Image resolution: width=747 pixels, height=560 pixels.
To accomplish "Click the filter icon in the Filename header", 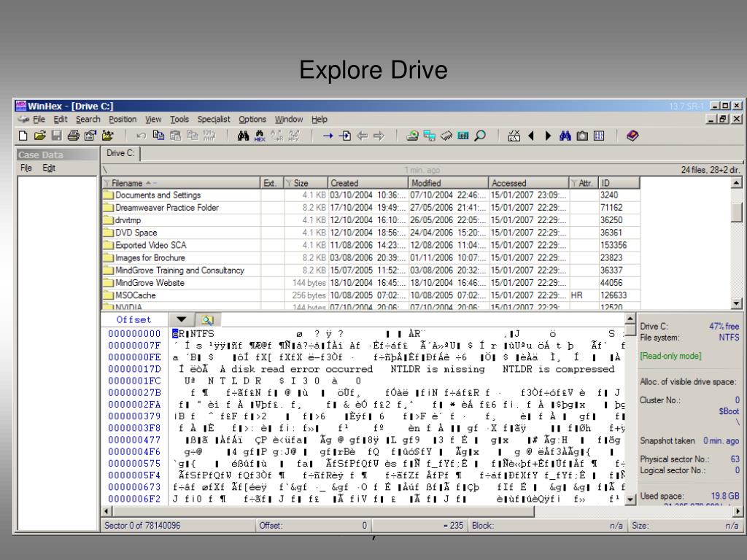I will [x=107, y=183].
